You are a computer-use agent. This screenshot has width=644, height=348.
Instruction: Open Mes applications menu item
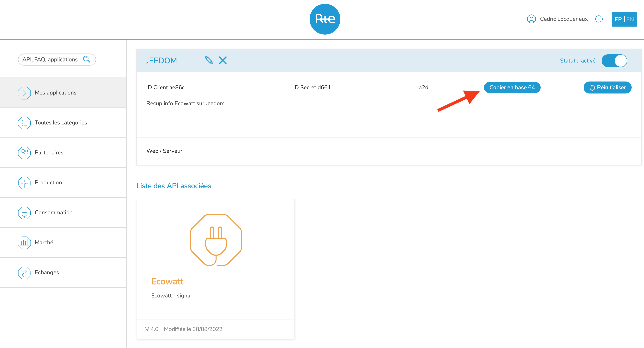63,93
